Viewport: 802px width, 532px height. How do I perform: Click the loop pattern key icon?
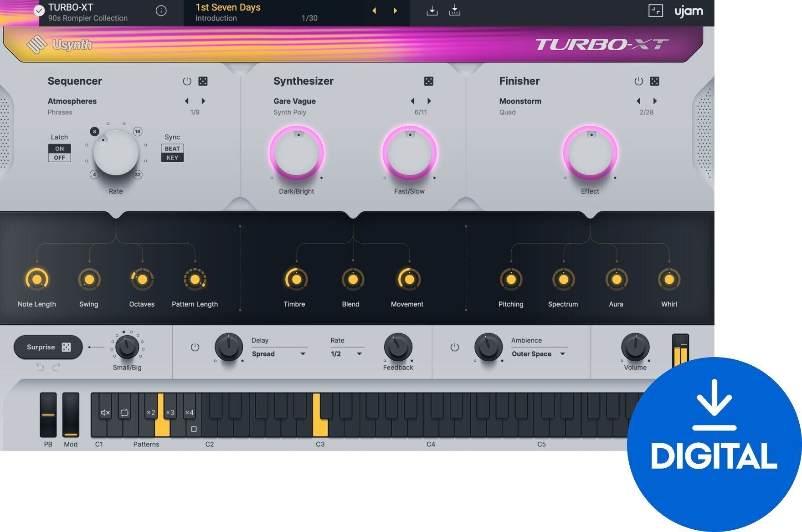point(124,413)
